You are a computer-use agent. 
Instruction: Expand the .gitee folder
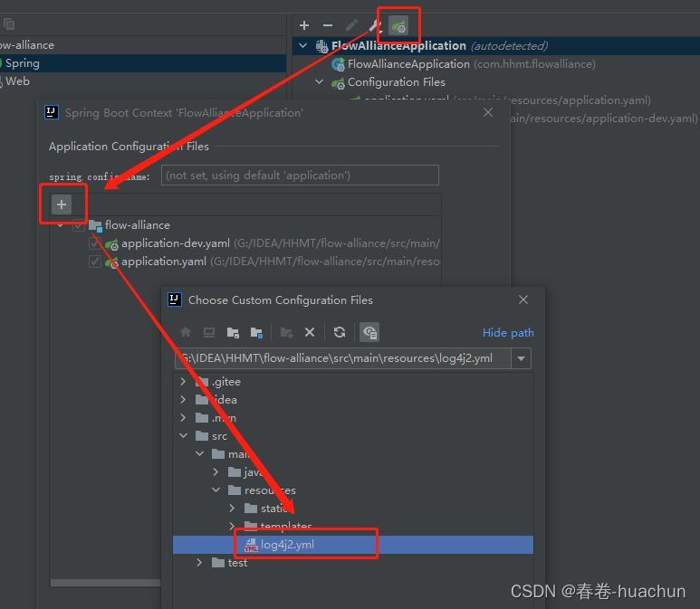pos(183,382)
